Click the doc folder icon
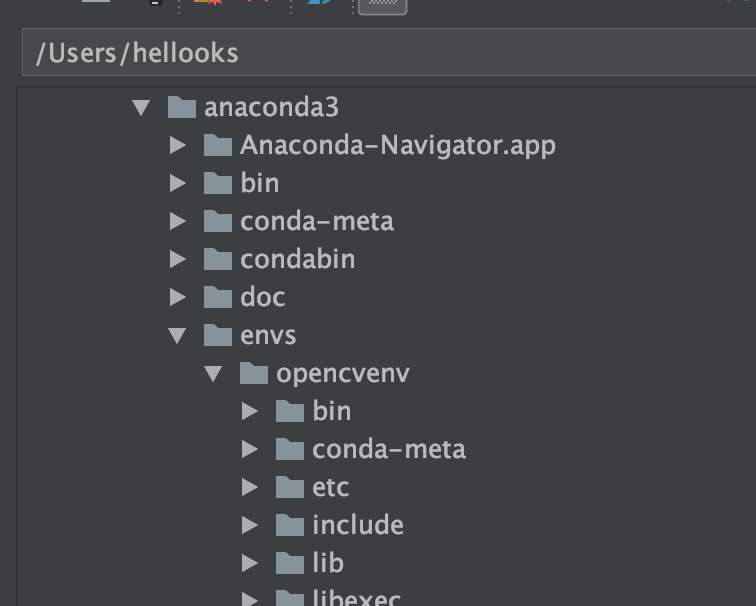Image resolution: width=756 pixels, height=606 pixels. [x=218, y=297]
